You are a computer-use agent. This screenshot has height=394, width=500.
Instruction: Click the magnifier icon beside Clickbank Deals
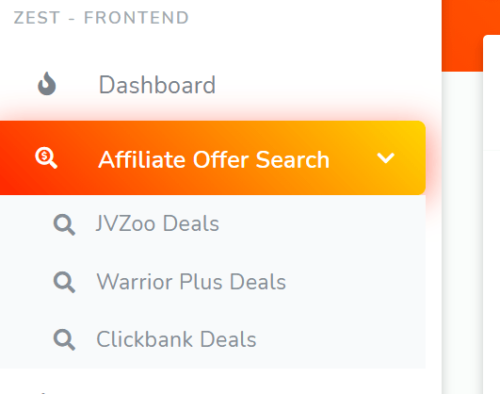[x=64, y=340]
